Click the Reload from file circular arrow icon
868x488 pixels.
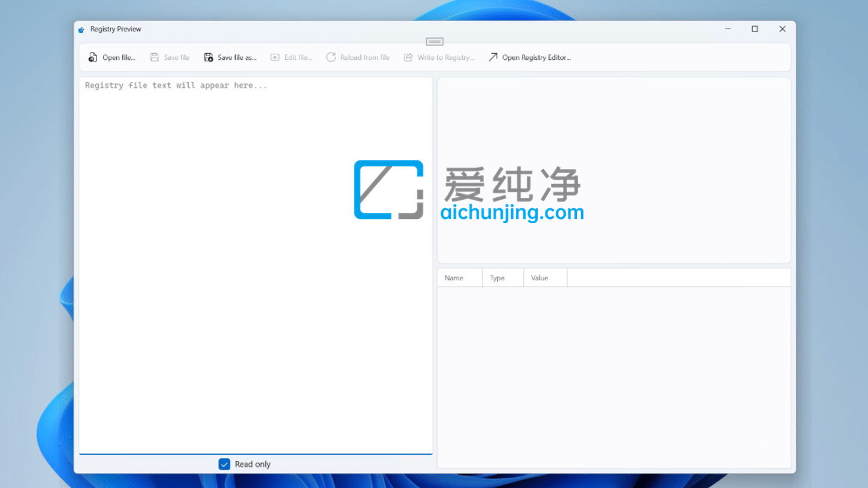pos(331,57)
